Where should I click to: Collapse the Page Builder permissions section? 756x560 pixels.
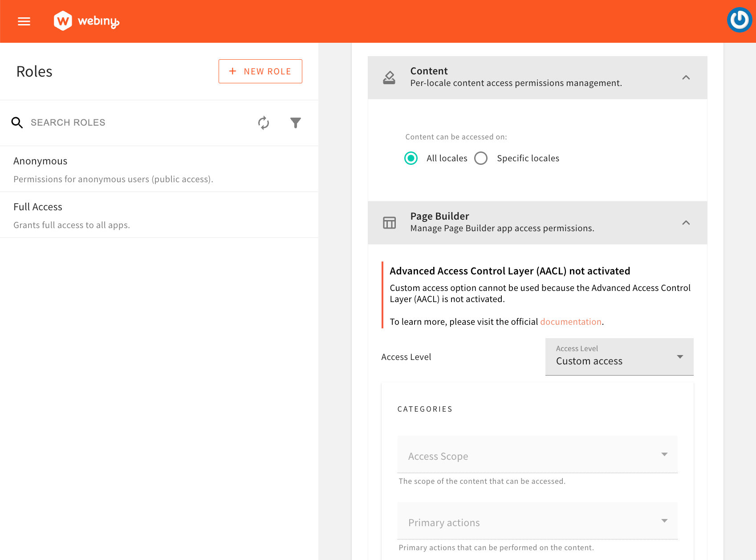686,223
